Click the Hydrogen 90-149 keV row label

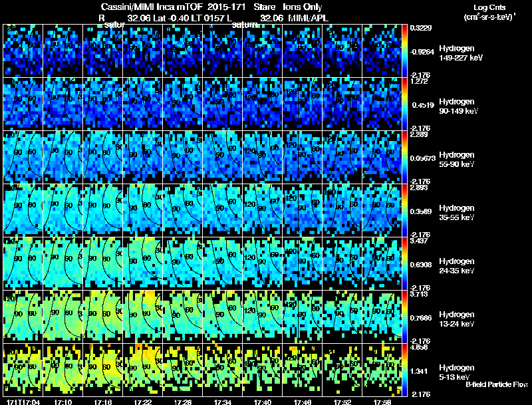click(x=459, y=106)
